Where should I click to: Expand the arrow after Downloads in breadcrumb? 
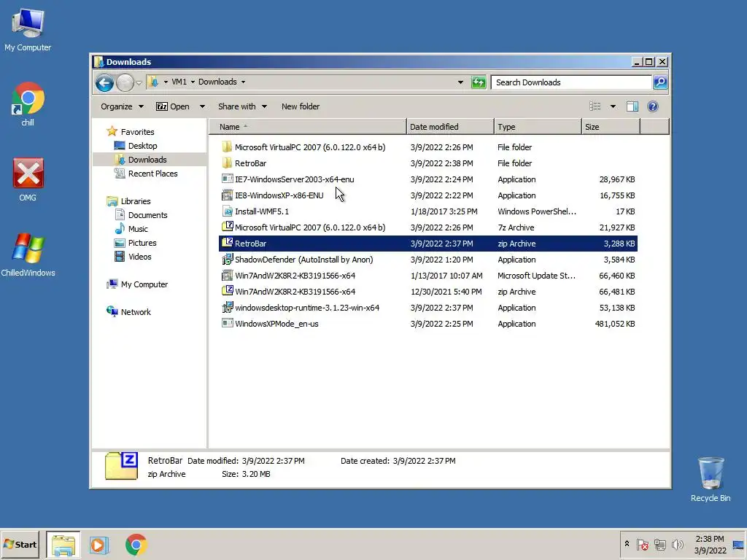click(243, 82)
